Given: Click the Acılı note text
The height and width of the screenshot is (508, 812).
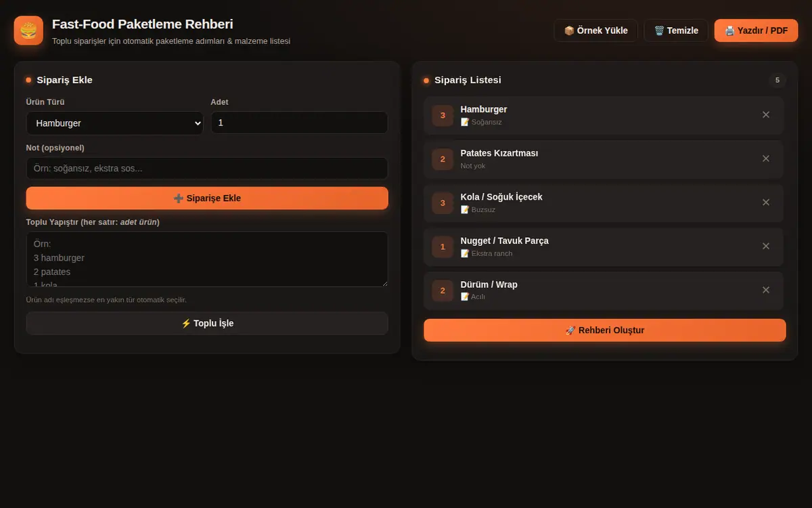Looking at the screenshot, I should (x=473, y=297).
